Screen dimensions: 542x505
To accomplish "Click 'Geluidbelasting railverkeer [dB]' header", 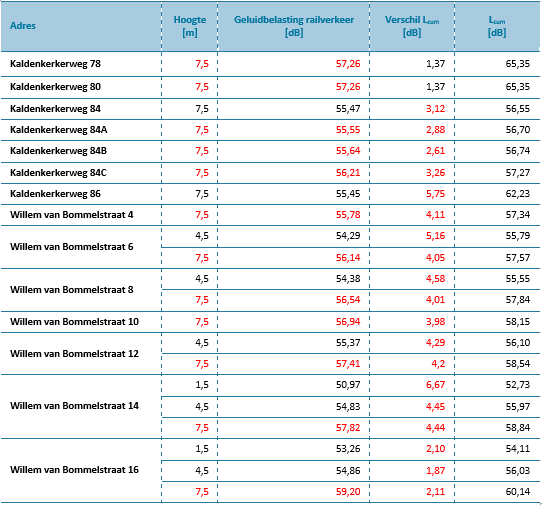I will click(294, 26).
